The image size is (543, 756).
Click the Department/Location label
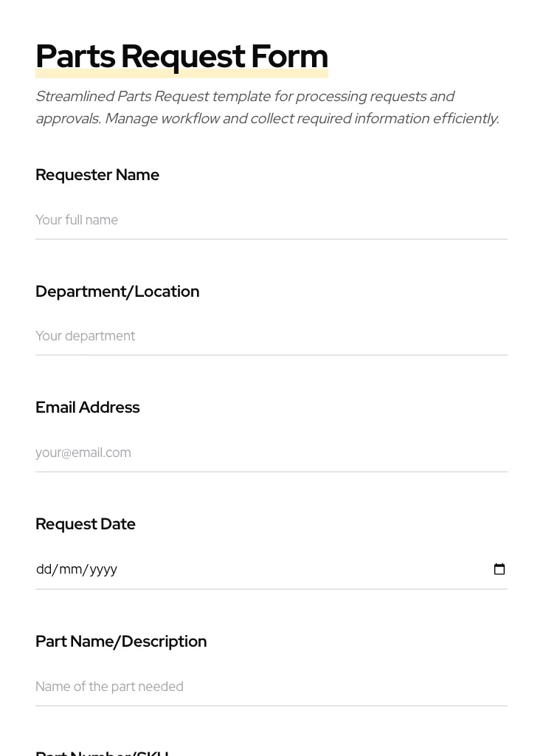click(117, 292)
